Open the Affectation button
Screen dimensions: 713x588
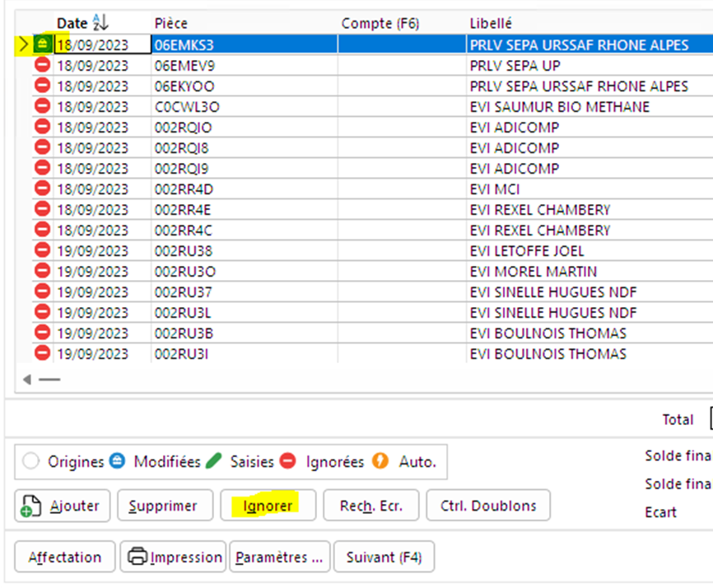click(x=64, y=558)
